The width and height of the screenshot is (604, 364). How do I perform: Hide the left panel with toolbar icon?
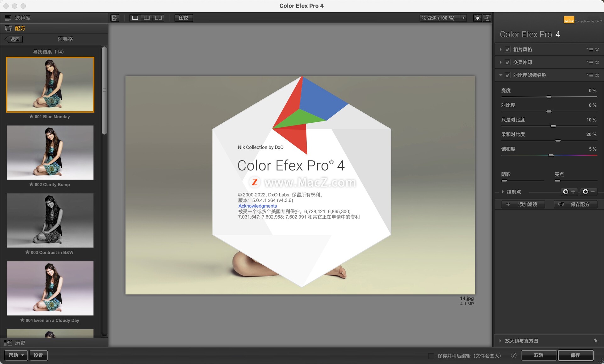point(115,18)
